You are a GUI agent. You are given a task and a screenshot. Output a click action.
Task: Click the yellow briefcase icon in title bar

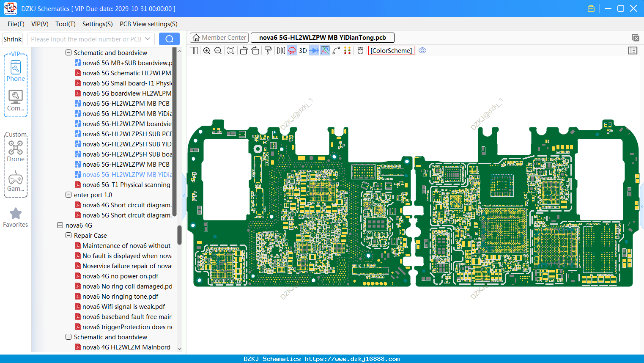pos(591,8)
